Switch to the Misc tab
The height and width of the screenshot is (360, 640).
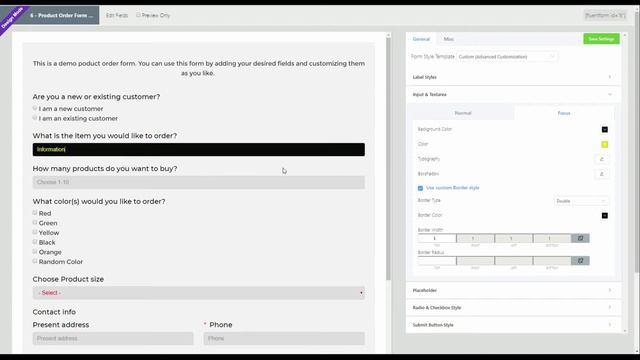449,39
